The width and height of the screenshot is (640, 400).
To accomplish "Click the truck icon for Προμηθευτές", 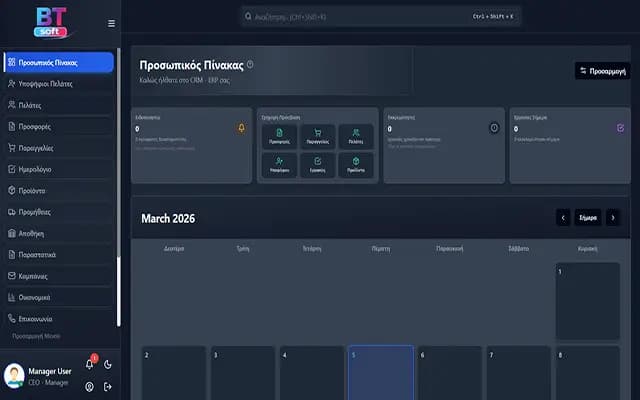I will pyautogui.click(x=12, y=212).
